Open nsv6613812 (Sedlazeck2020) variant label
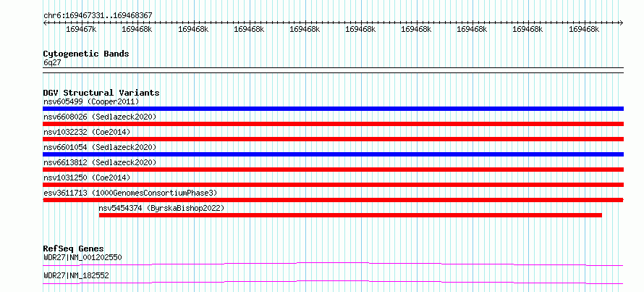Image resolution: width=644 pixels, height=292 pixels. tap(100, 162)
